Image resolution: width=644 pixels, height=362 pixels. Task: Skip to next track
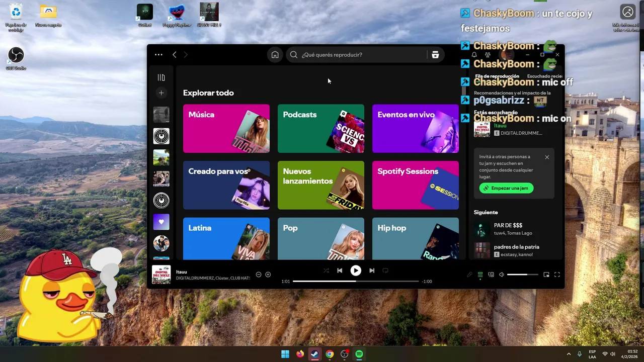coord(372,270)
